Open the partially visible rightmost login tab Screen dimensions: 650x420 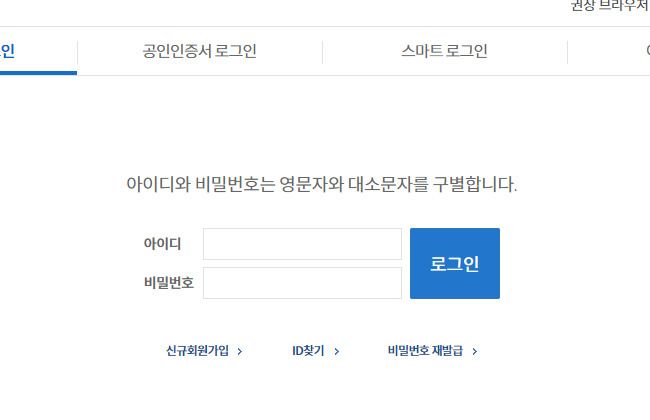tap(648, 51)
